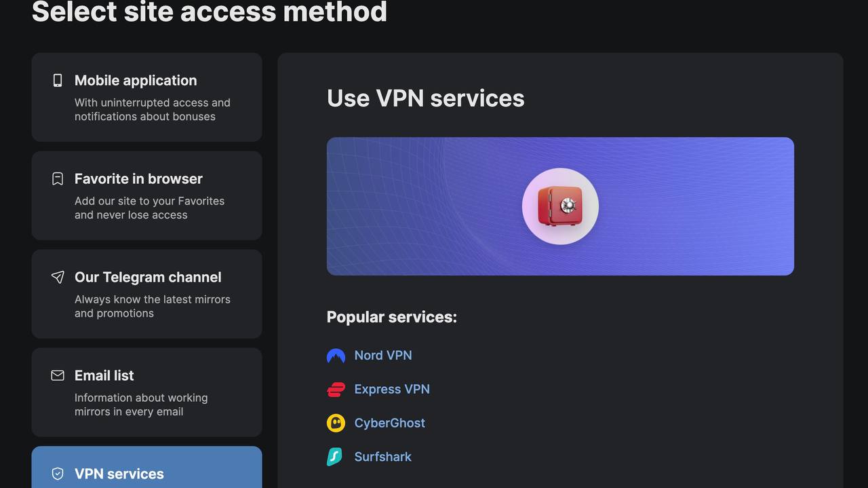Screen dimensions: 868x488
Task: Follow the Express VPN link
Action: [x=392, y=389]
